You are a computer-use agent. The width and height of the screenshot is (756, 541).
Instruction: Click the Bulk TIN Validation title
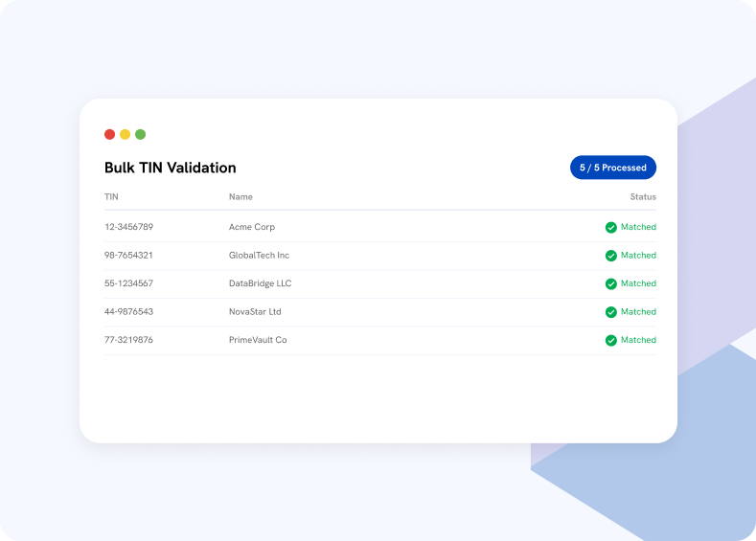click(171, 168)
